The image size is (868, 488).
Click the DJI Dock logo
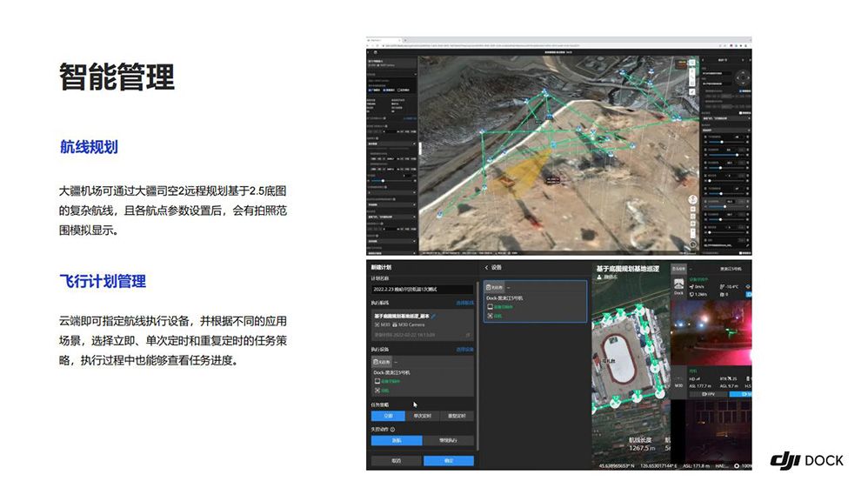point(806,460)
